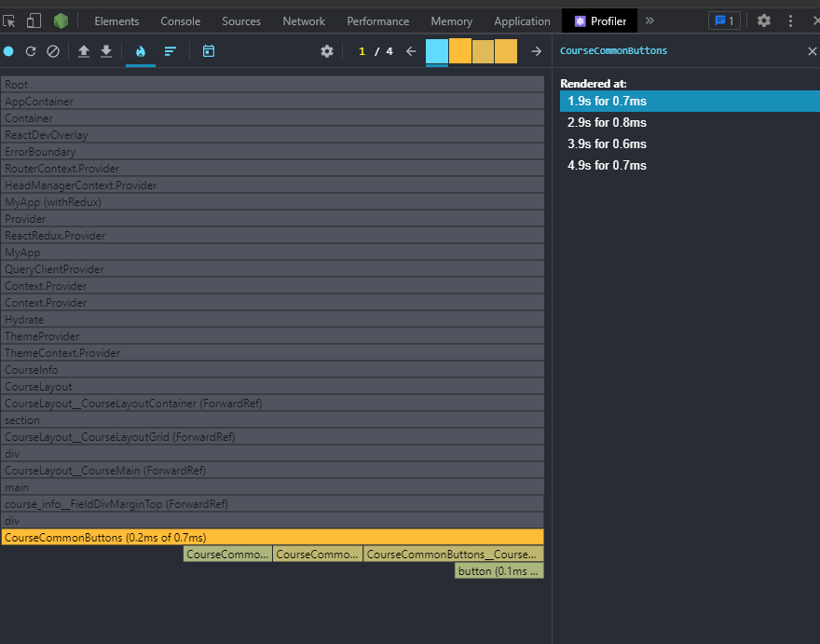Select the CourseLayout flamegraph row
820x644 pixels.
point(272,387)
